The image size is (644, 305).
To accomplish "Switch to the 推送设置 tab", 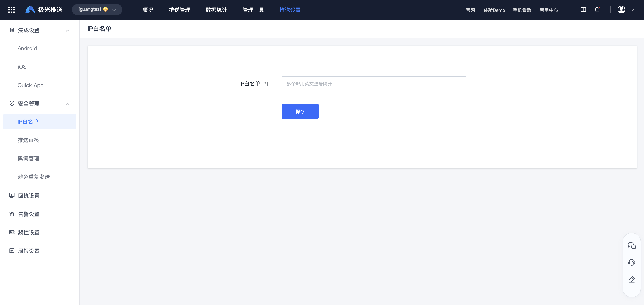I will (x=290, y=10).
